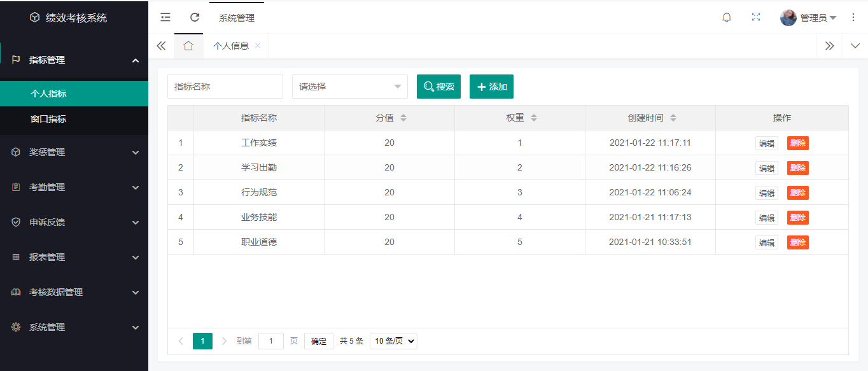Click the refresh icon in top bar

[195, 17]
